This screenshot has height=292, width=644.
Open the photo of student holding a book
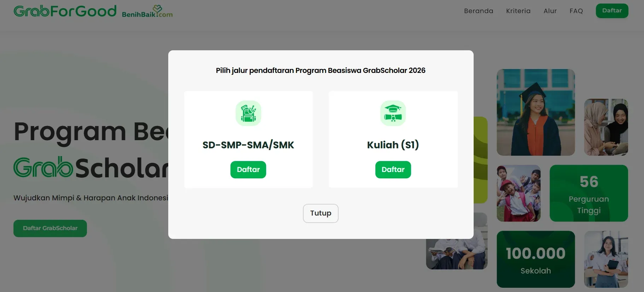point(606,259)
